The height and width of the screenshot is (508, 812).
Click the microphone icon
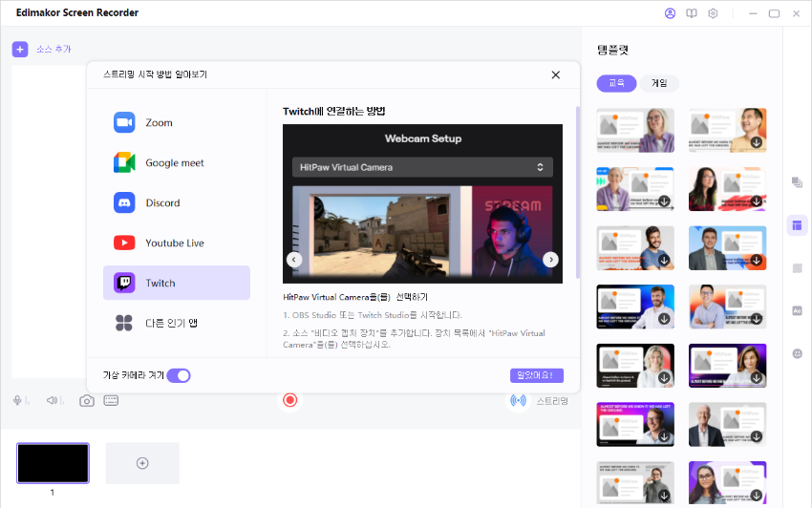point(17,400)
